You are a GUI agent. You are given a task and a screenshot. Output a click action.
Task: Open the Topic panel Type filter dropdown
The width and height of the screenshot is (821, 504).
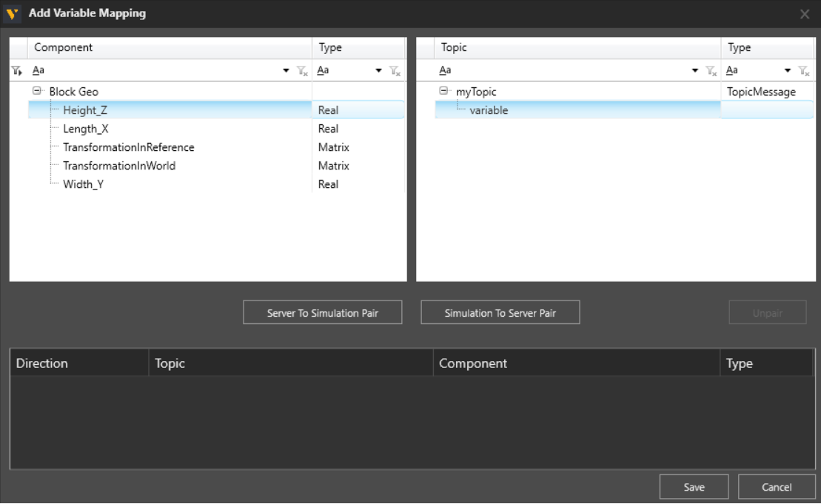pyautogui.click(x=788, y=70)
